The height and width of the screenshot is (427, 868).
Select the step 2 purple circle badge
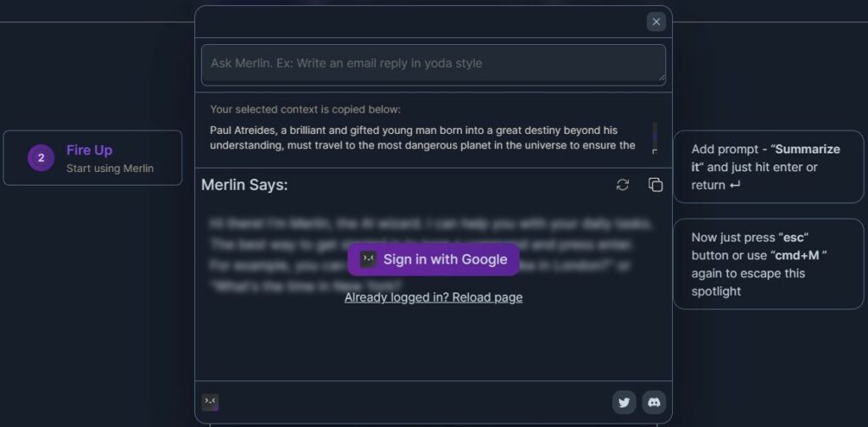[41, 158]
